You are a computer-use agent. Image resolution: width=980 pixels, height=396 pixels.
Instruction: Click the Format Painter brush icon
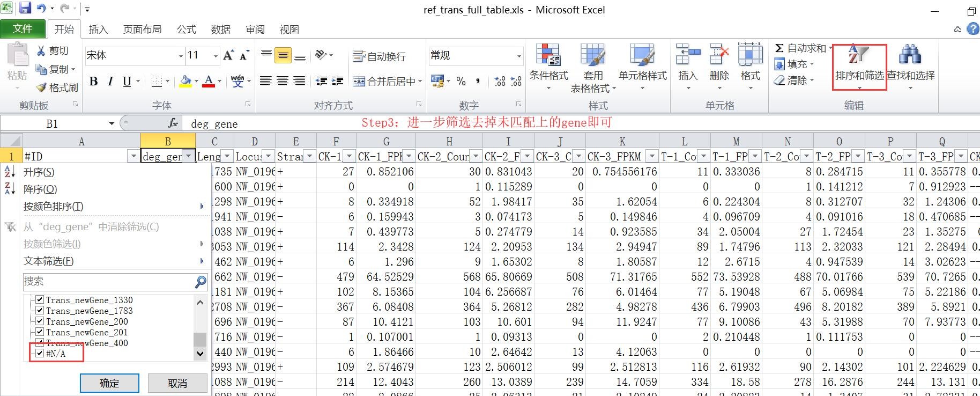click(41, 87)
